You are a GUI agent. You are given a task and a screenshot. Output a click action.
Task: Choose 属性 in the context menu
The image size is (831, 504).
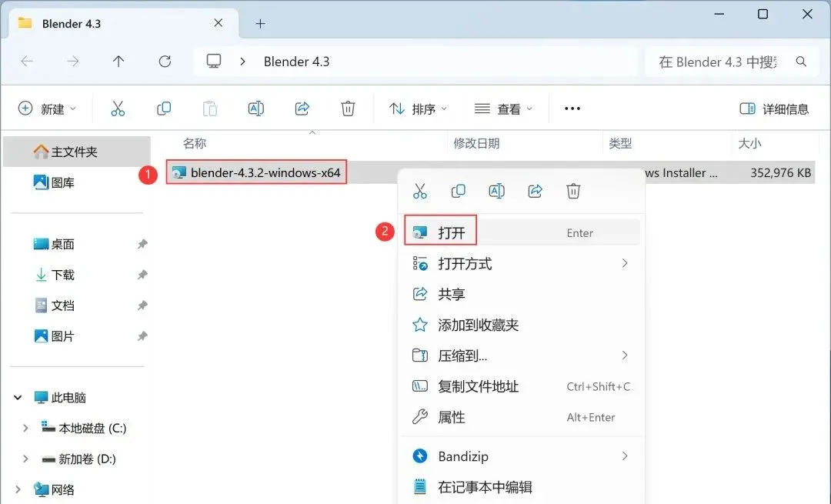tap(521, 417)
